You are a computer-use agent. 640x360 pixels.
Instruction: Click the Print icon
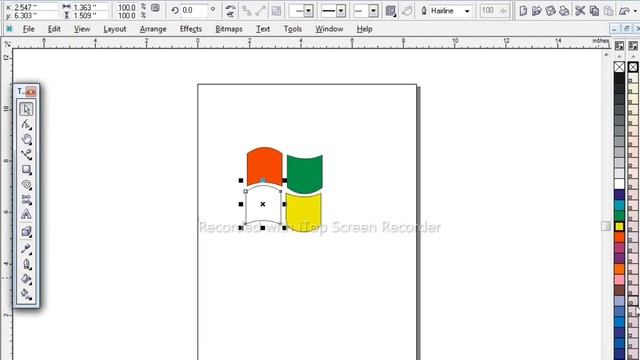point(564,11)
